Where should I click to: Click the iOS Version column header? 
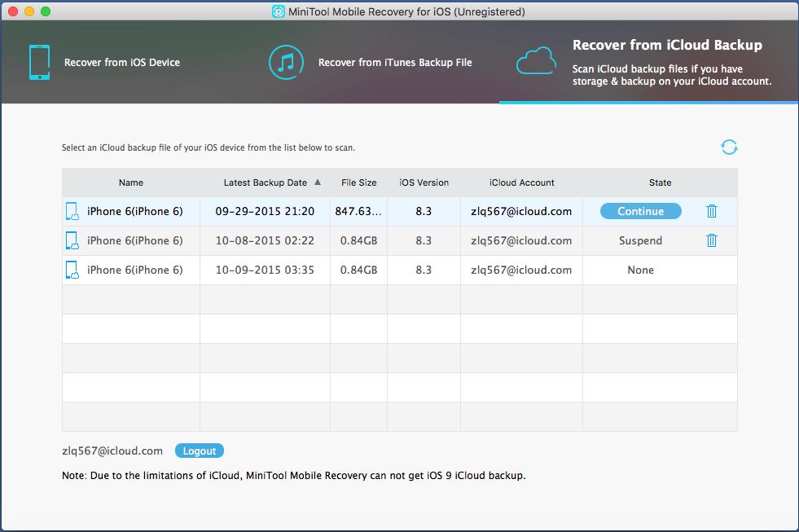click(x=424, y=182)
